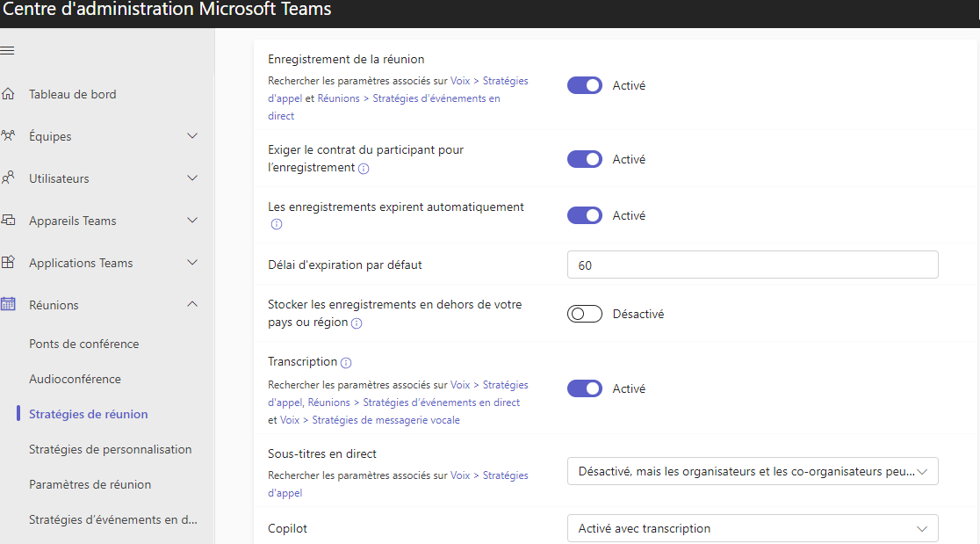The height and width of the screenshot is (544, 980).
Task: Click the hamburger menu icon
Action: [7, 51]
